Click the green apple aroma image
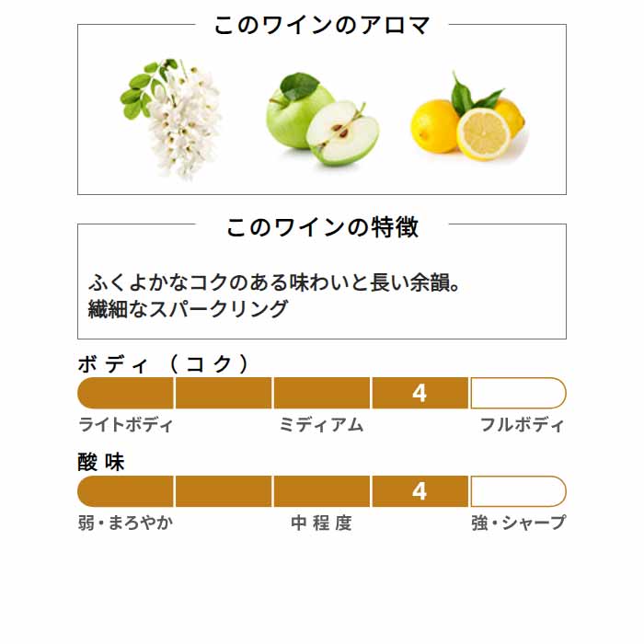This screenshot has height=644, width=644. [x=323, y=119]
